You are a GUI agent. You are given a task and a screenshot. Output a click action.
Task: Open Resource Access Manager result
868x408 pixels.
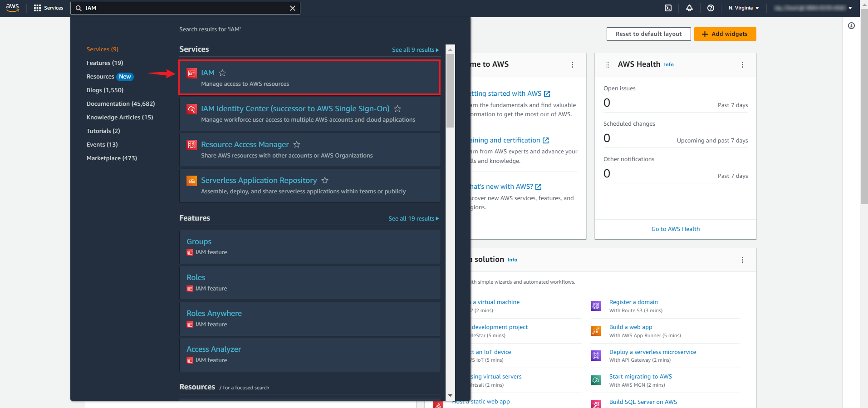(x=245, y=144)
